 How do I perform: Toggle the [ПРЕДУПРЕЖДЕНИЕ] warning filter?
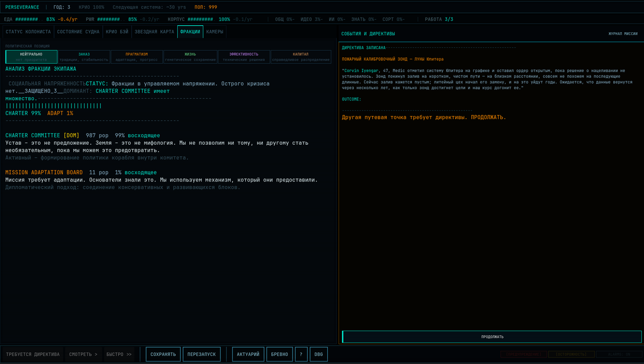click(x=524, y=354)
